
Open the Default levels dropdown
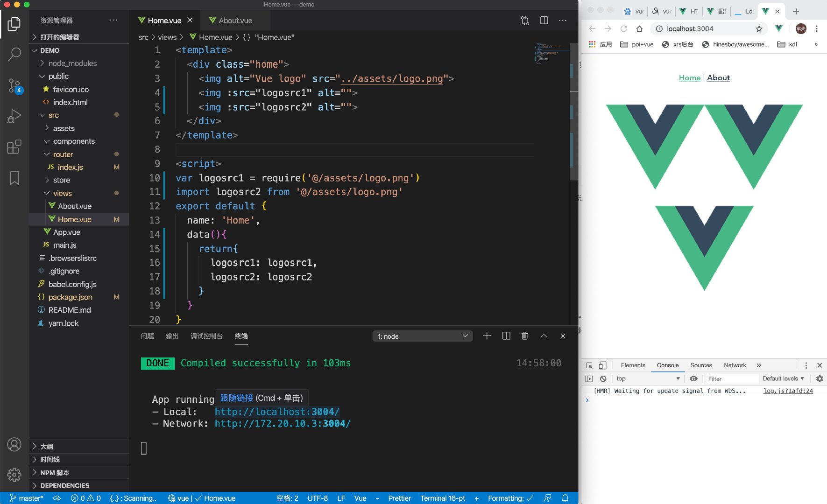(x=783, y=379)
